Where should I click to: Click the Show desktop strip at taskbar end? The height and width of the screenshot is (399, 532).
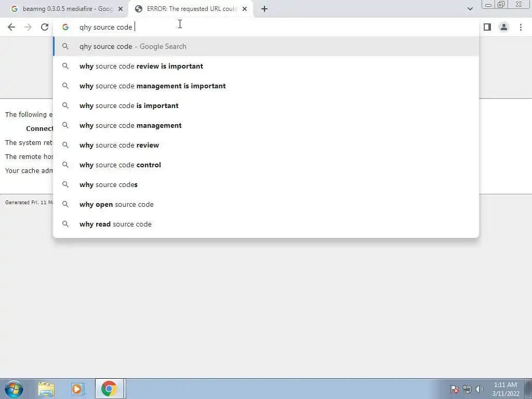[528, 389]
